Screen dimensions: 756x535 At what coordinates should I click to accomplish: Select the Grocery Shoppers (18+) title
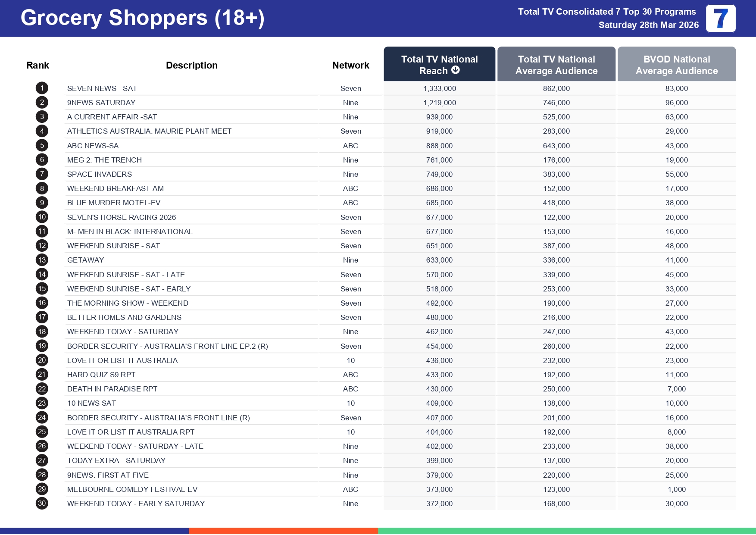tap(142, 18)
